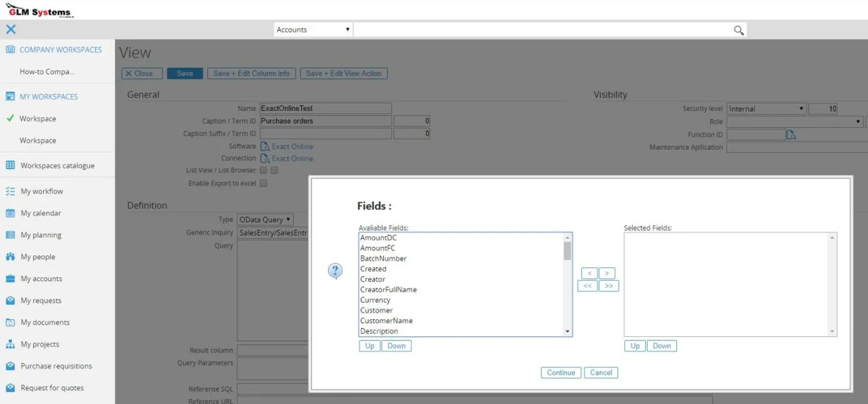Open the My calendar sidebar icon
The image size is (868, 404).
(10, 213)
